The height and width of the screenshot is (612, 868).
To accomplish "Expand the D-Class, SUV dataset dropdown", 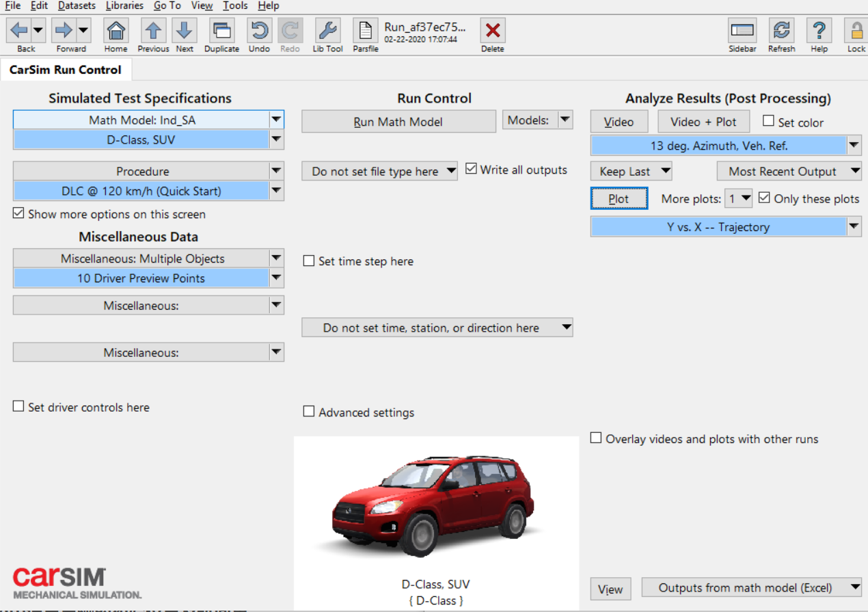I will point(276,139).
